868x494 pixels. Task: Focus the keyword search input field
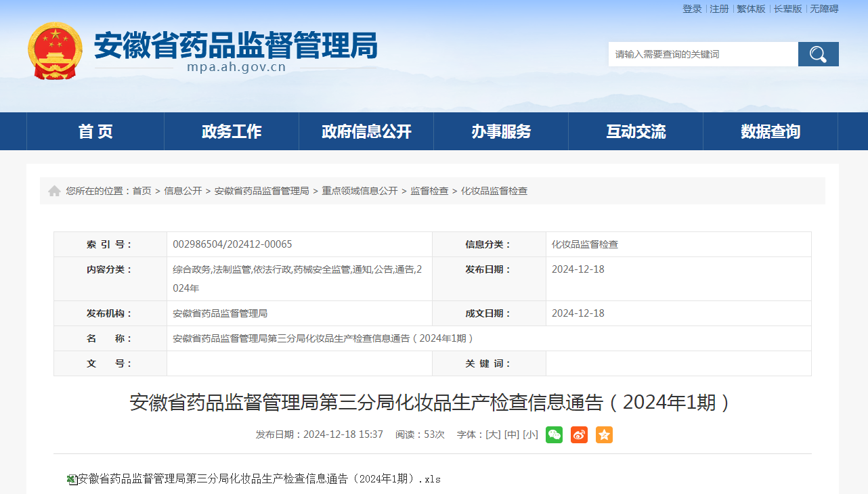pos(703,54)
